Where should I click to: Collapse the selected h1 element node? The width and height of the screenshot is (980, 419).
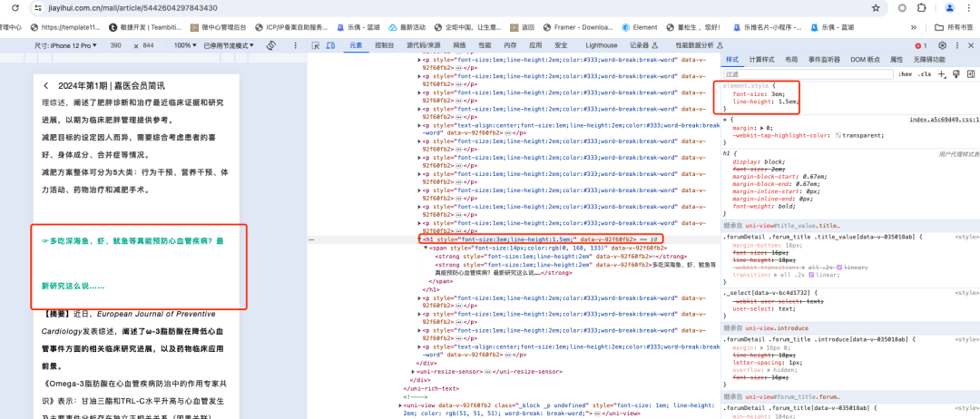point(421,239)
